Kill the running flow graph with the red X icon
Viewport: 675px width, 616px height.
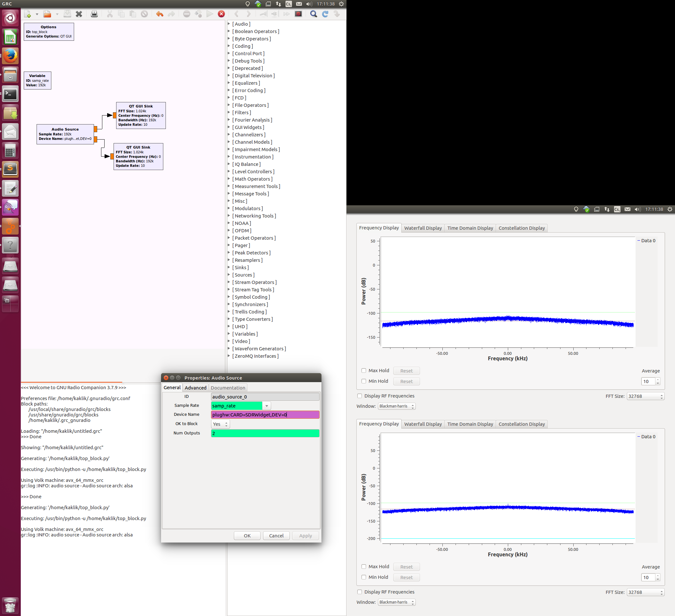tap(221, 14)
